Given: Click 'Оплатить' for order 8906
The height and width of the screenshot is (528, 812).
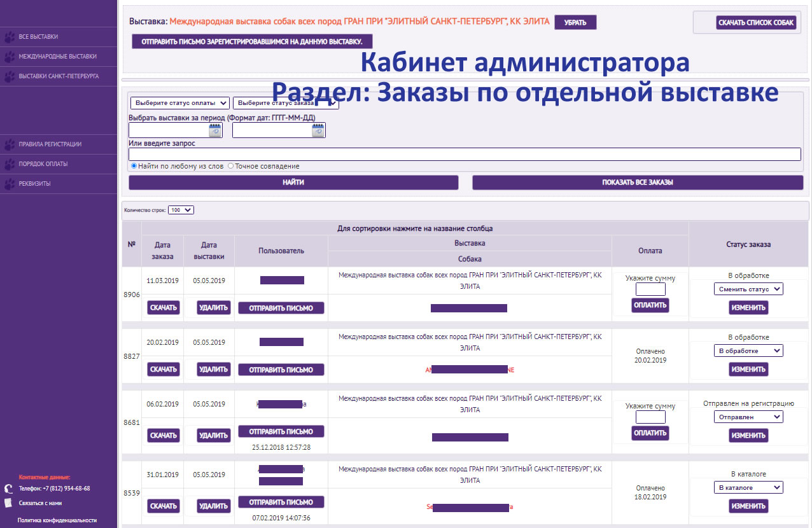Looking at the screenshot, I should click(650, 305).
